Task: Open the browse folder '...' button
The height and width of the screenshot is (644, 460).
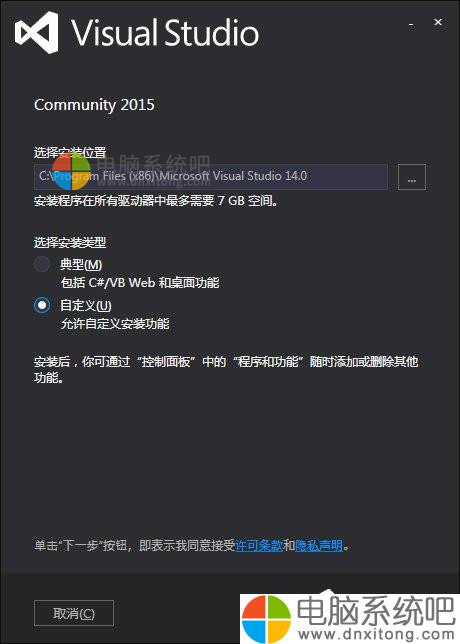Action: [412, 177]
